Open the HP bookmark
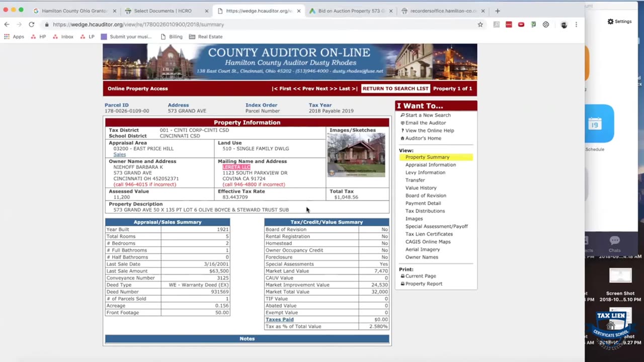Image resolution: width=644 pixels, height=362 pixels. [38, 37]
